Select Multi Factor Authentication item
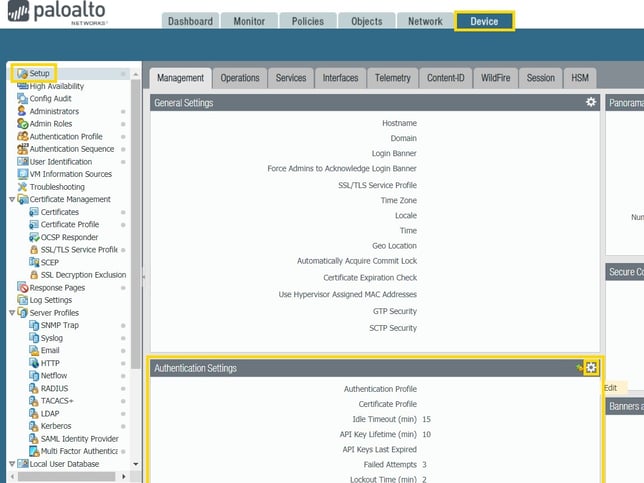The image size is (644, 483). 79,451
